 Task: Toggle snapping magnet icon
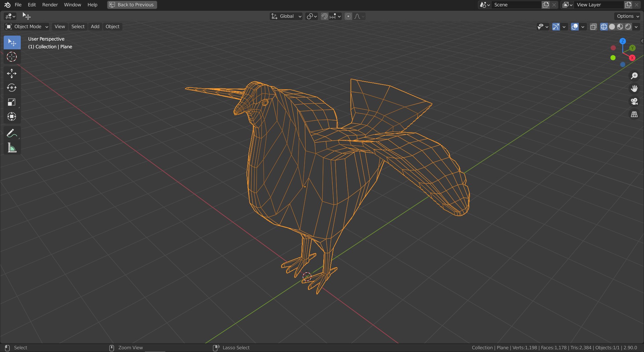click(x=324, y=16)
